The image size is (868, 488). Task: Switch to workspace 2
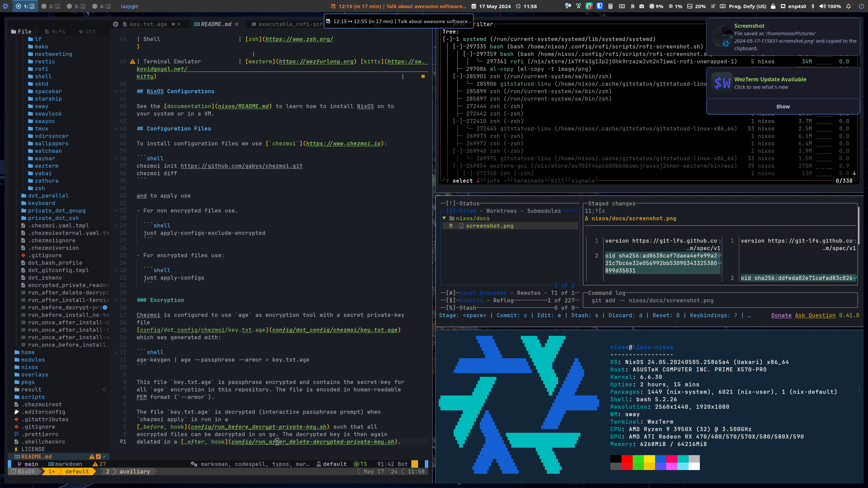click(51, 6)
